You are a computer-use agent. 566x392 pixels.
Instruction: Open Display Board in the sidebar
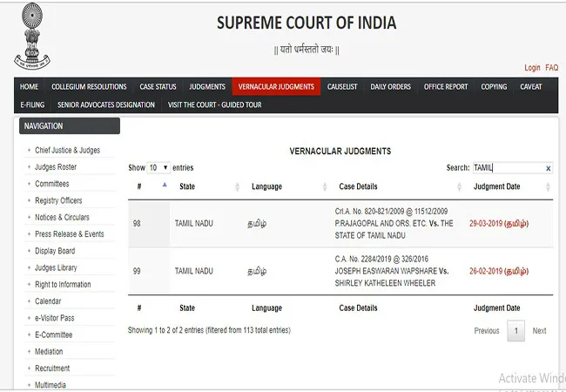coord(55,251)
